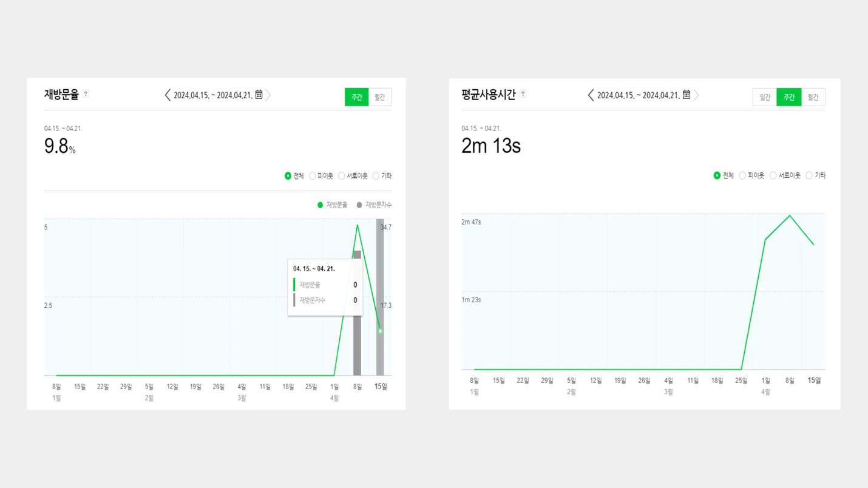Choose 서로이옷 radio in 평균사용시간 panel

[x=773, y=175]
